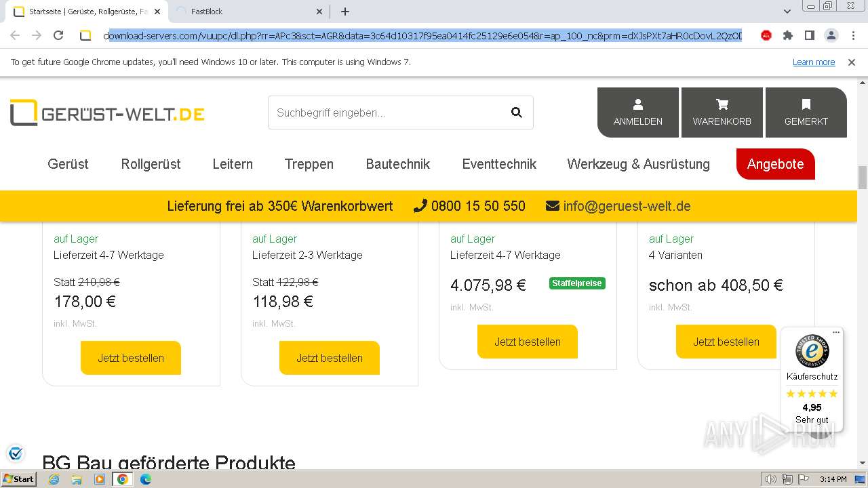Close the Startseite Gerüste tab

point(157,12)
